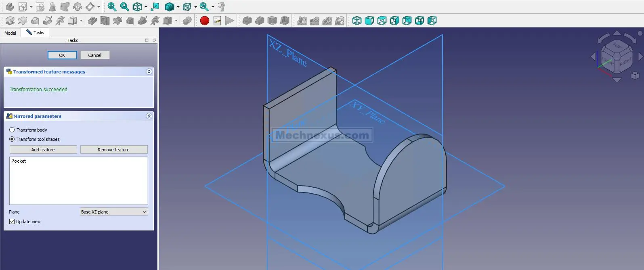Click the navigation cube right arrow
The image size is (644, 270).
(x=640, y=57)
